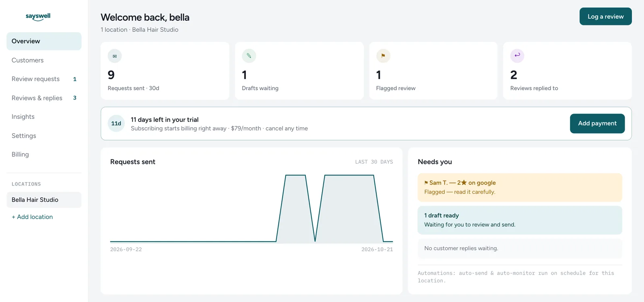Open Settings from the sidebar
Image resolution: width=644 pixels, height=302 pixels.
coord(44,136)
